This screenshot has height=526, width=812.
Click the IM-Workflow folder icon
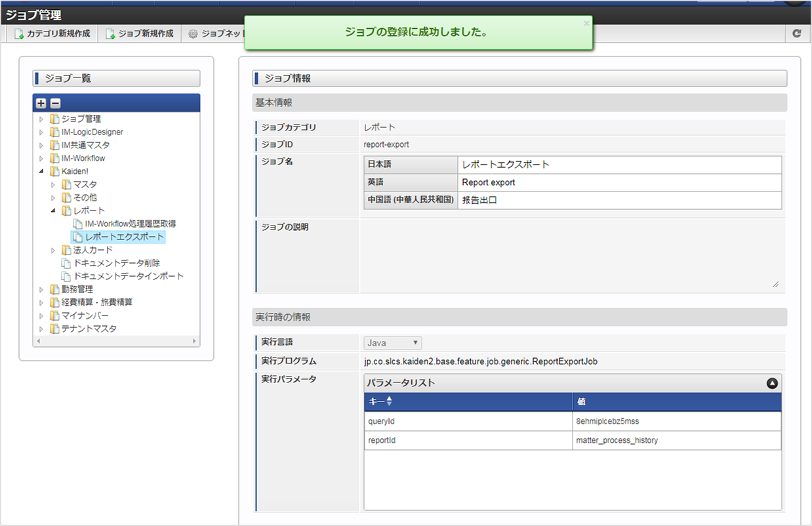(x=54, y=158)
